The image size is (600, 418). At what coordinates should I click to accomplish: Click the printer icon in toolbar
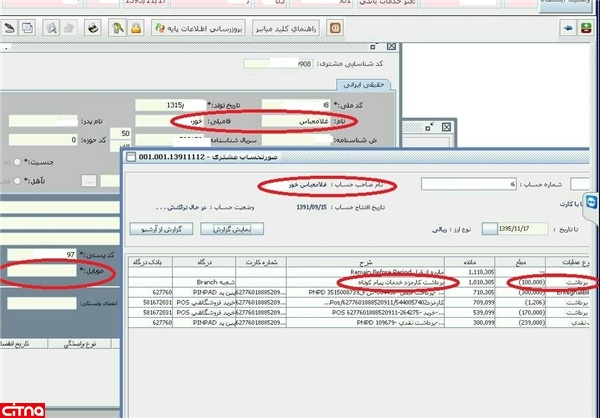(x=93, y=28)
